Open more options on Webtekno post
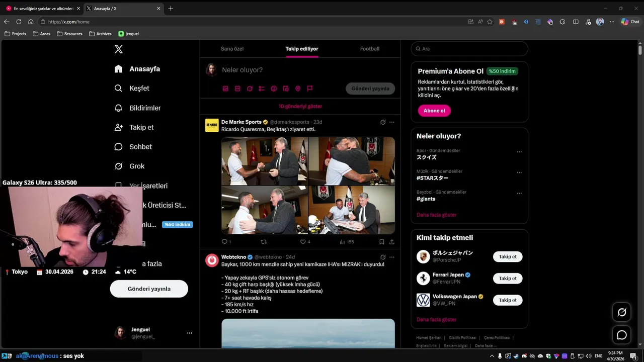The image size is (644, 362). [x=392, y=257]
